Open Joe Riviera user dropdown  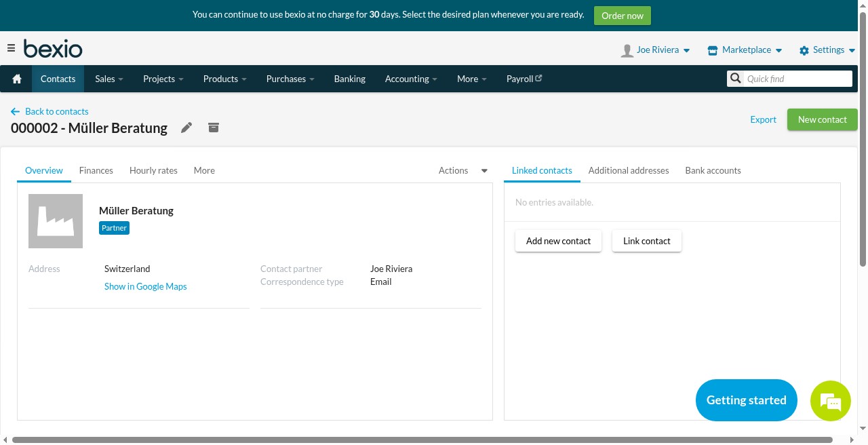(x=663, y=50)
